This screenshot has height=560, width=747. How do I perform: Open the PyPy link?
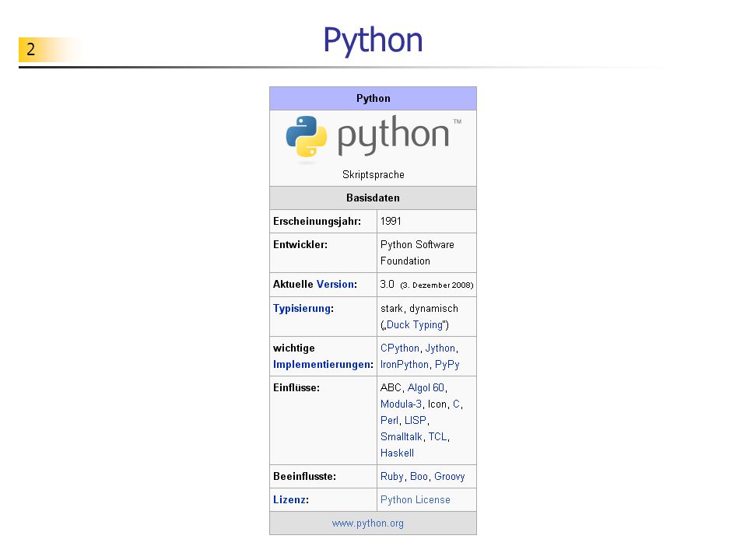[447, 364]
